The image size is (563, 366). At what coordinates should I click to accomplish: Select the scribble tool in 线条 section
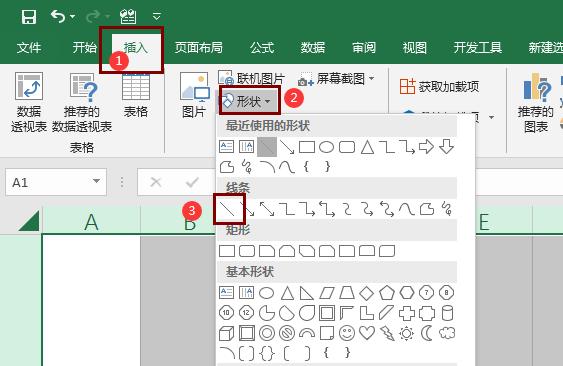click(447, 209)
